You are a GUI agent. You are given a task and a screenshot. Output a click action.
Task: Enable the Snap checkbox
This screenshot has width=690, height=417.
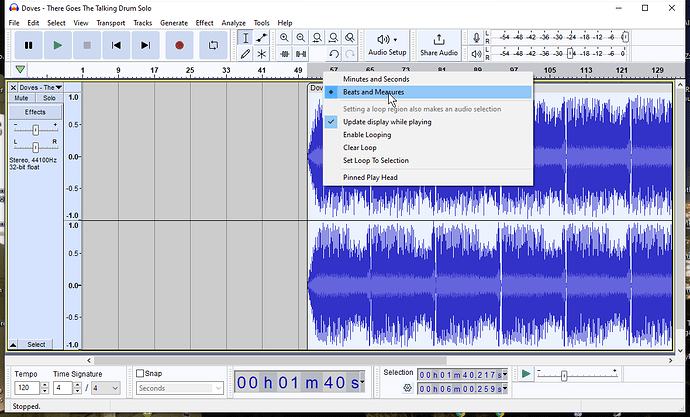(x=140, y=374)
